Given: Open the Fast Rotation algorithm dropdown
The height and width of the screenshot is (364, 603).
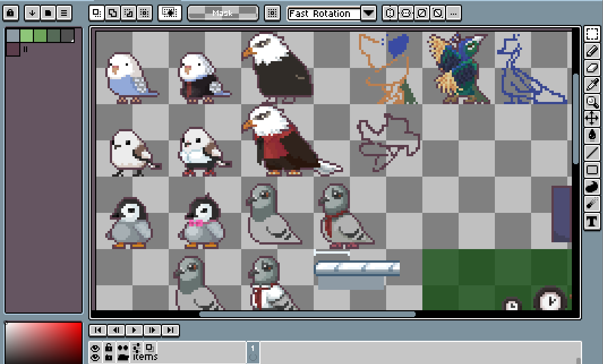Looking at the screenshot, I should 369,13.
